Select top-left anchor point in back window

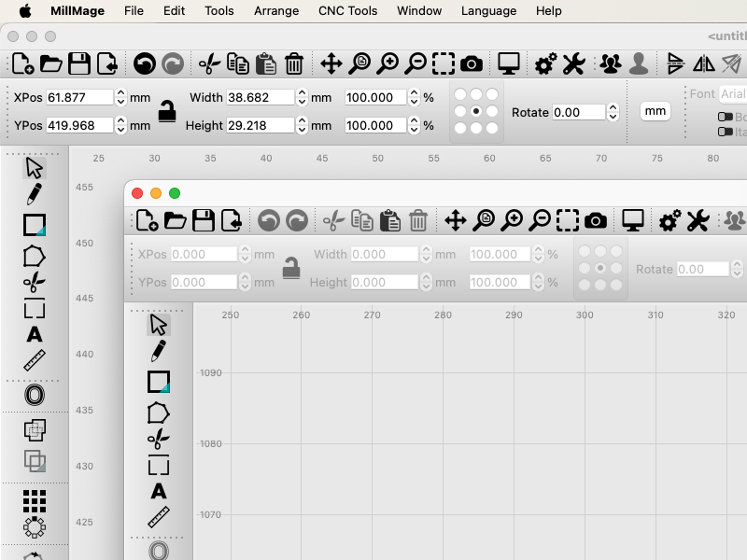tap(460, 95)
